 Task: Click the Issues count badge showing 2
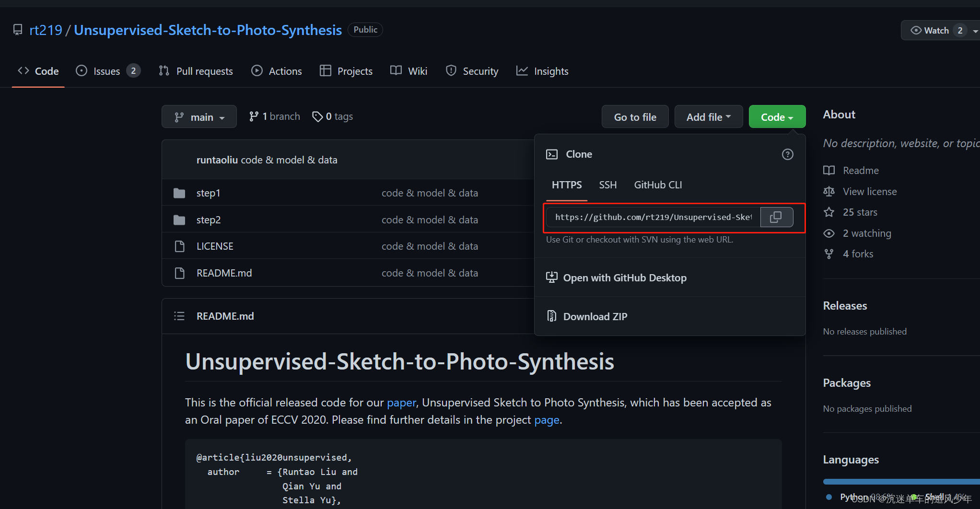(x=133, y=71)
